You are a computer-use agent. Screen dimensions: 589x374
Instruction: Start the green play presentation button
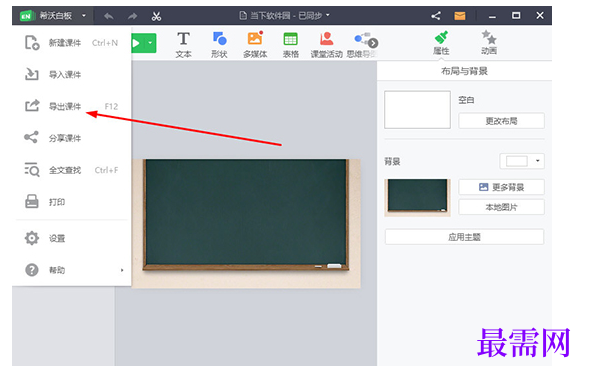137,44
